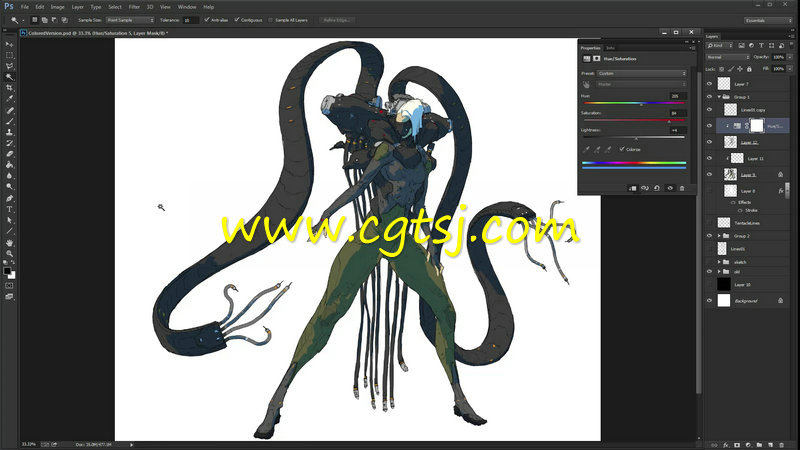Hide Group 1 using its eye icon
This screenshot has height=450, width=800.
coord(709,96)
